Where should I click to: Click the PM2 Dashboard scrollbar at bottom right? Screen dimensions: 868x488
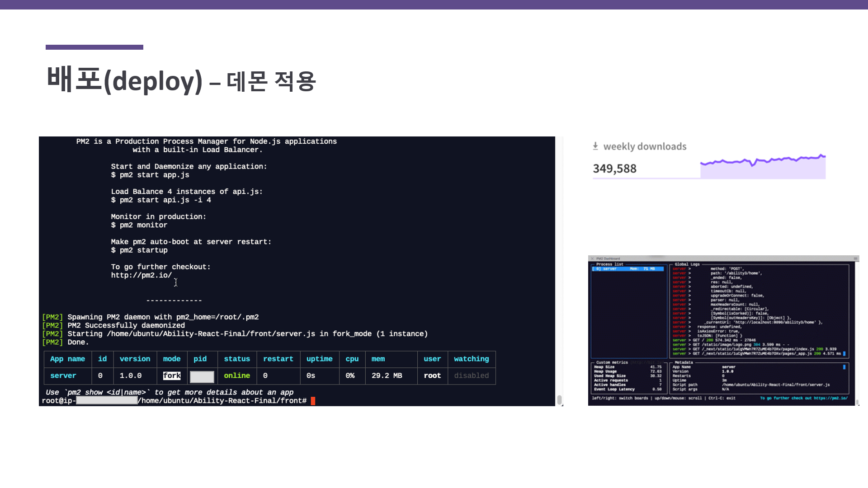coord(857,402)
